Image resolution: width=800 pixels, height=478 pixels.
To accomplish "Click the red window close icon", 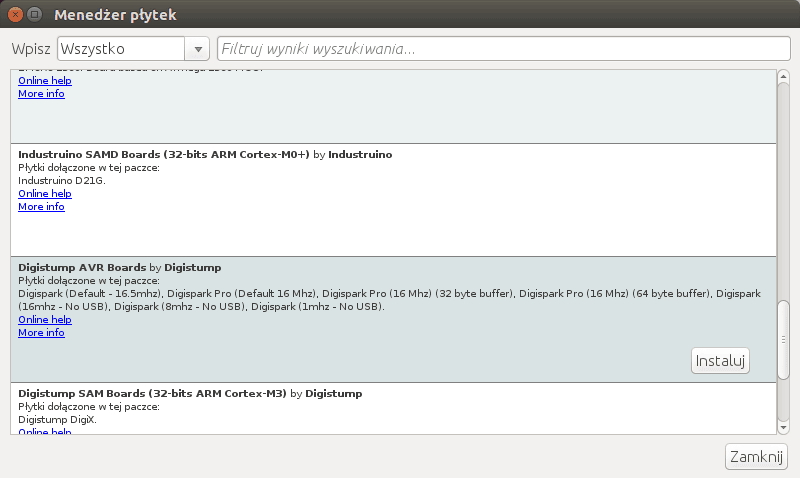I will point(15,15).
